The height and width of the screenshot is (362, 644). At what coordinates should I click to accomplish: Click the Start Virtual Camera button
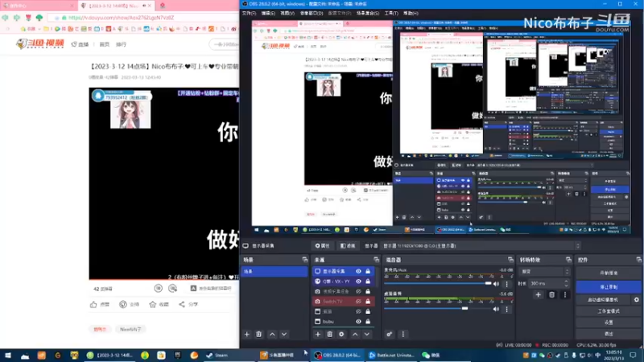[x=603, y=299]
